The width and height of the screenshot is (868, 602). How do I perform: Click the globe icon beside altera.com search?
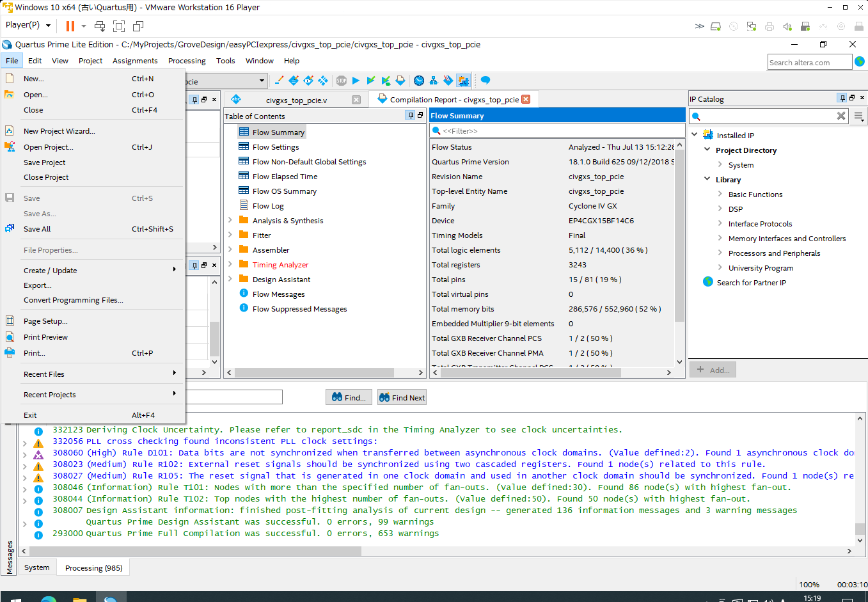[860, 61]
